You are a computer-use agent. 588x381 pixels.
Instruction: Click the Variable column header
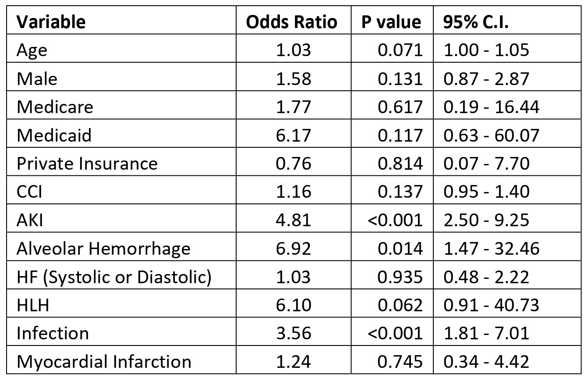pos(51,21)
